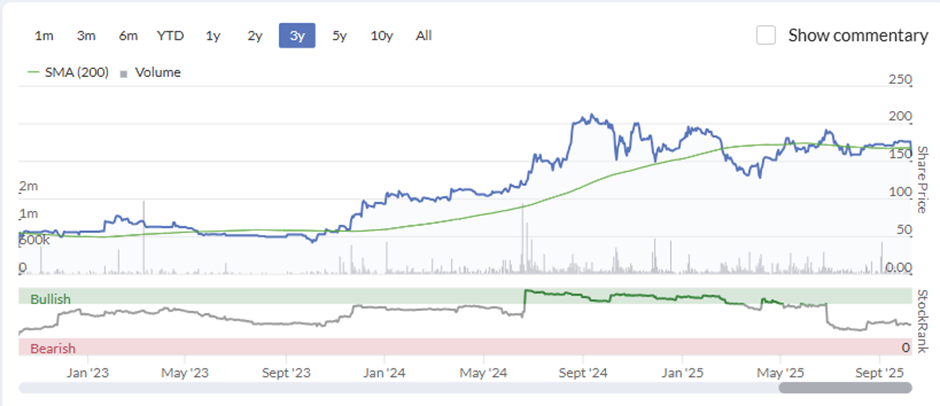Show All historical data
This screenshot has width=940, height=406.
pos(424,36)
